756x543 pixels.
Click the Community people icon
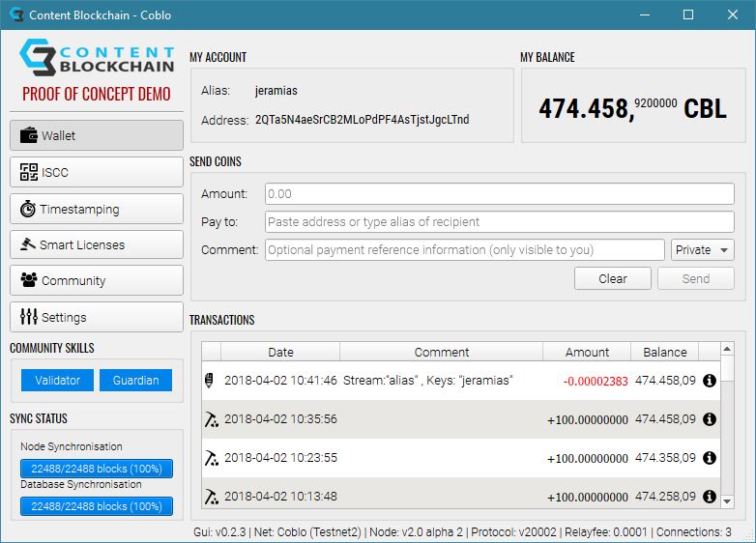(x=28, y=280)
